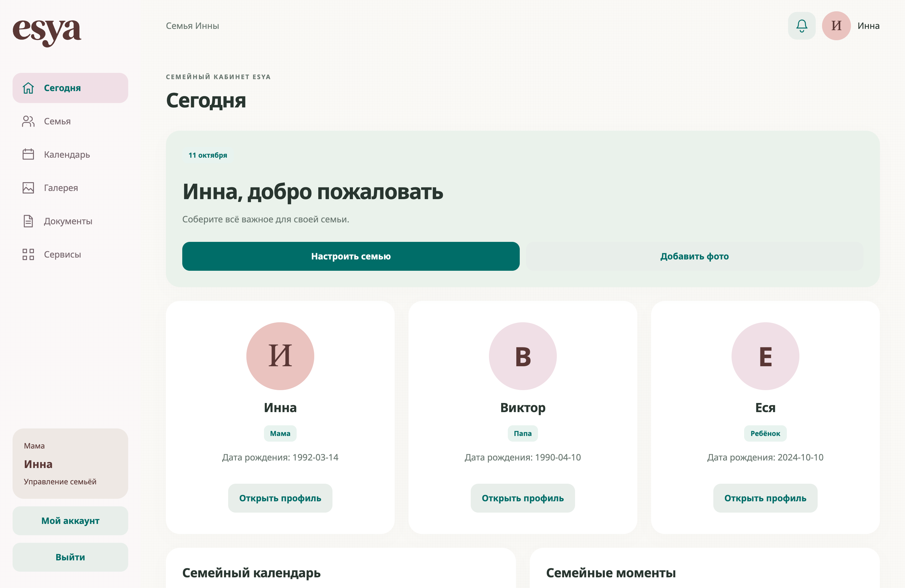905x588 pixels.
Task: Click the Семейный календарь heading
Action: tap(251, 573)
